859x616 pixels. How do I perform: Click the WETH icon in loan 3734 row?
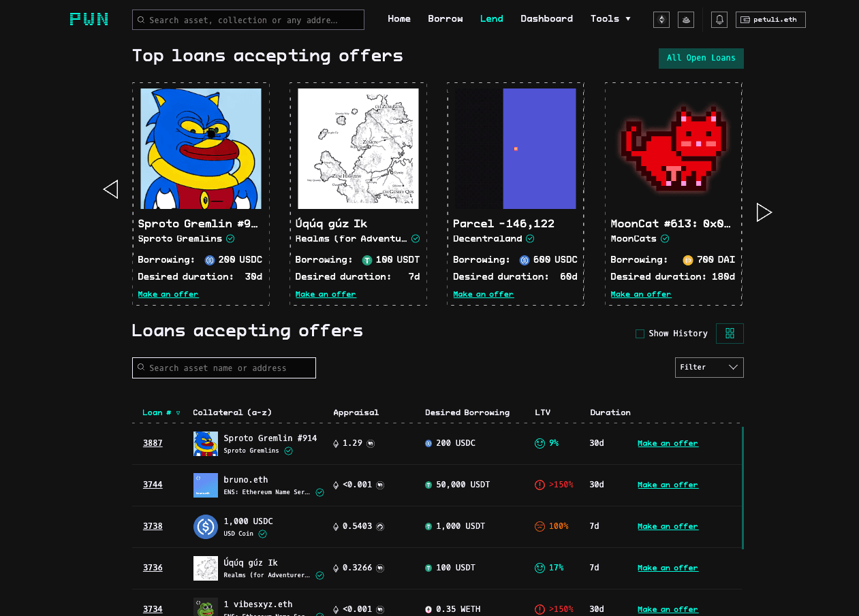[428, 609]
